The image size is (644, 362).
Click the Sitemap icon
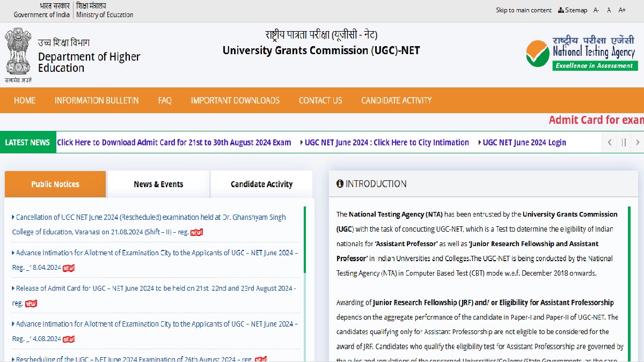pyautogui.click(x=560, y=10)
